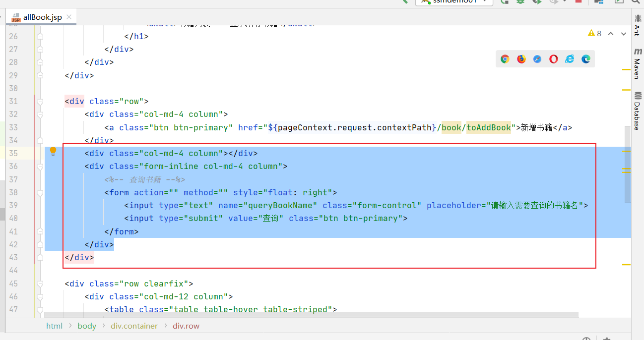Image resolution: width=644 pixels, height=340 pixels.
Task: Click body in the breadcrumb bar
Action: (87, 326)
